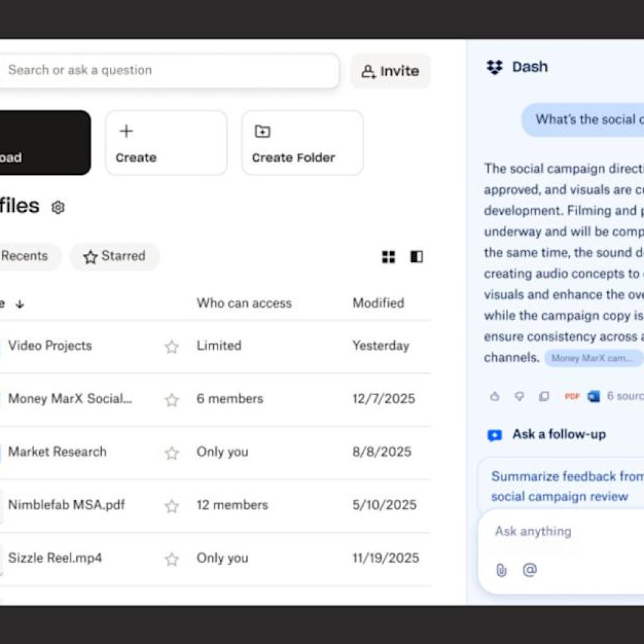Viewport: 644px width, 644px height.
Task: Switch files to grid view
Action: click(x=388, y=257)
